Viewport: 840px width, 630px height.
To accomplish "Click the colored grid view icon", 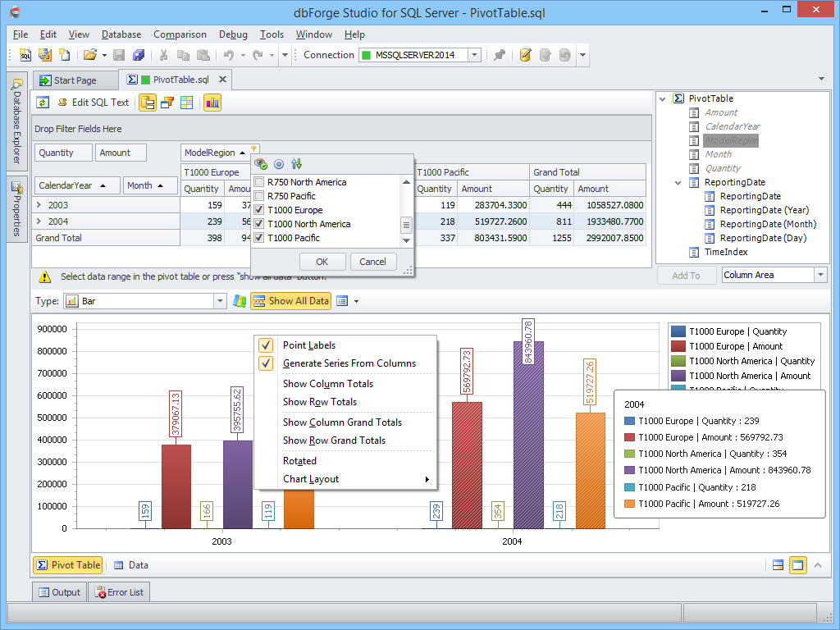I will [x=186, y=103].
